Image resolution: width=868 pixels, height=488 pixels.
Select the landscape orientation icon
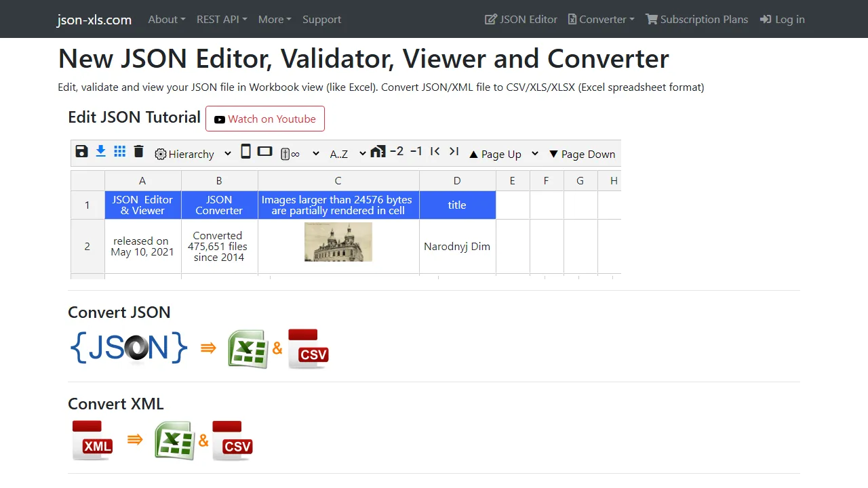tap(264, 151)
